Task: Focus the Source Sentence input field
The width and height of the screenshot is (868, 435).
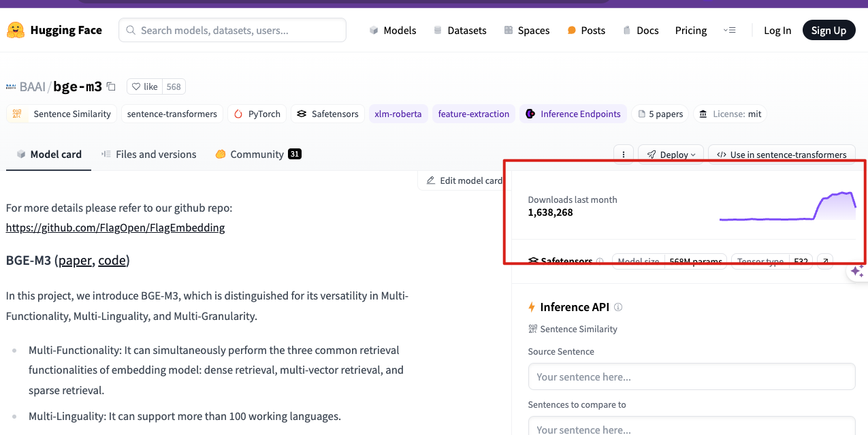Action: (x=691, y=376)
